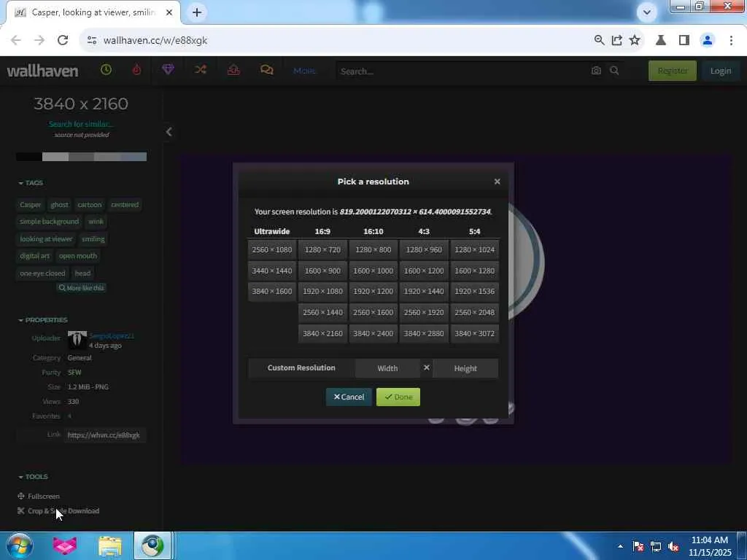Open the Latest wallpapers clock icon

point(107,70)
